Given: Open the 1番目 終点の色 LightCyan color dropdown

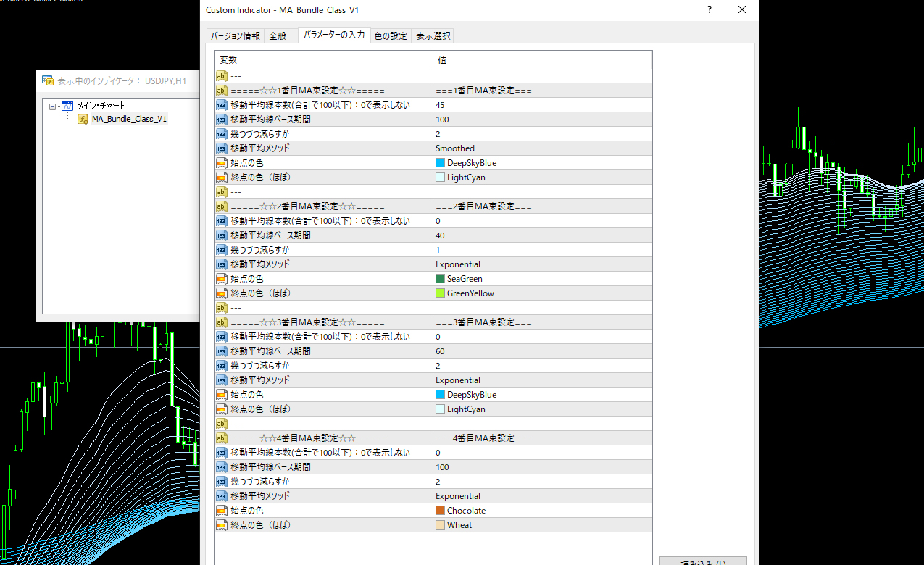Looking at the screenshot, I should [x=542, y=177].
